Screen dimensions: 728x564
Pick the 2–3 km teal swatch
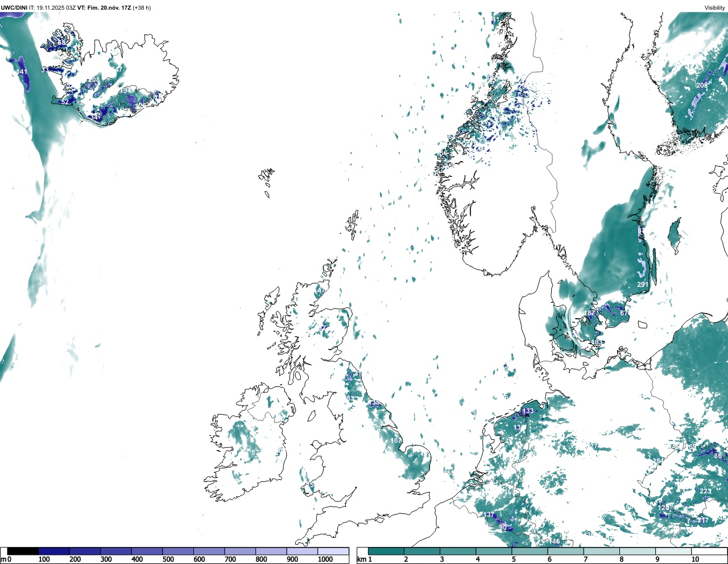coord(422,551)
